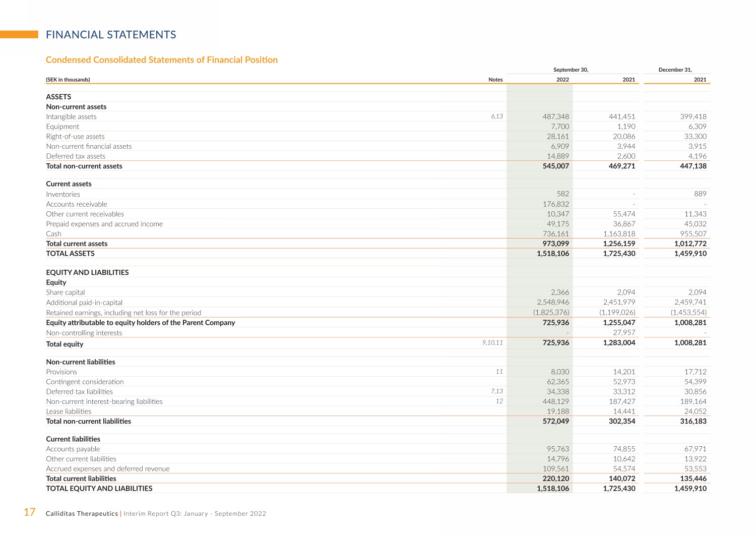Viewport: 756px width, 535px height.
Task: Click the 'Calliditas Therapeutics' footer text
Action: [82, 514]
